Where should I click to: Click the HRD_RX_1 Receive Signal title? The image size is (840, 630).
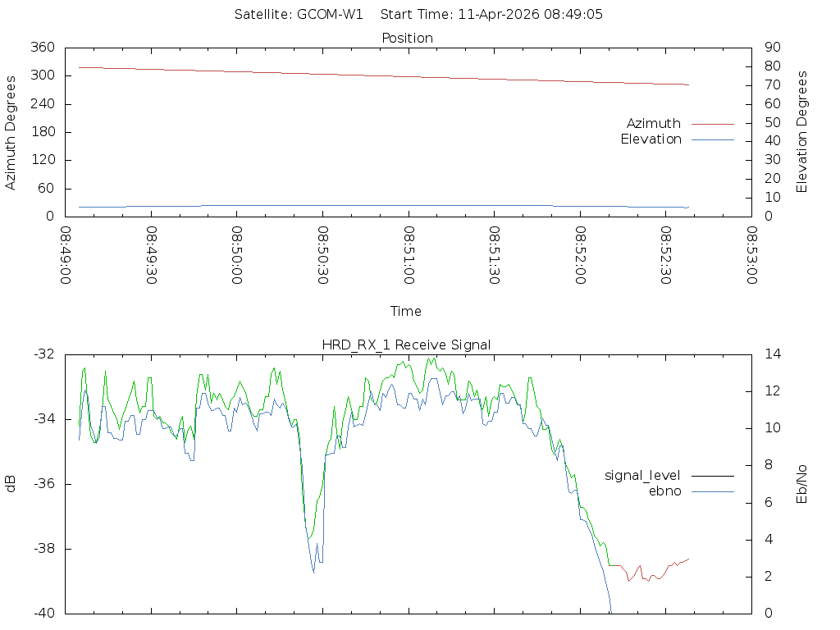pyautogui.click(x=407, y=345)
